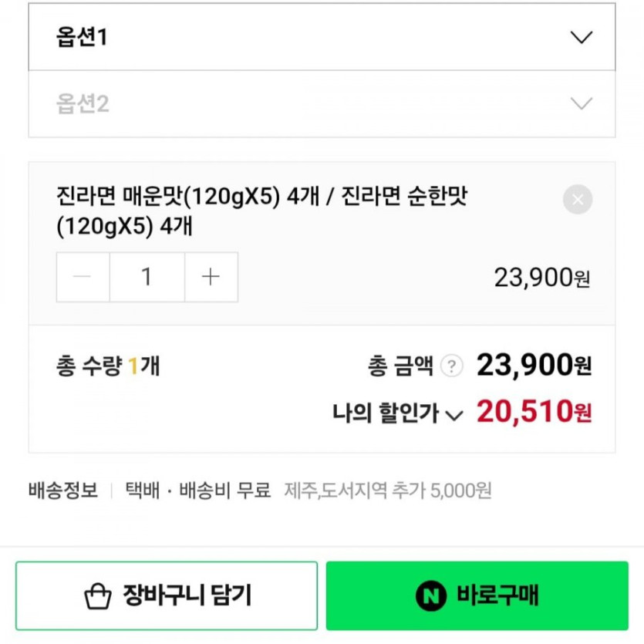Click the shopping bag icon
The height and width of the screenshot is (644, 644).
(98, 595)
